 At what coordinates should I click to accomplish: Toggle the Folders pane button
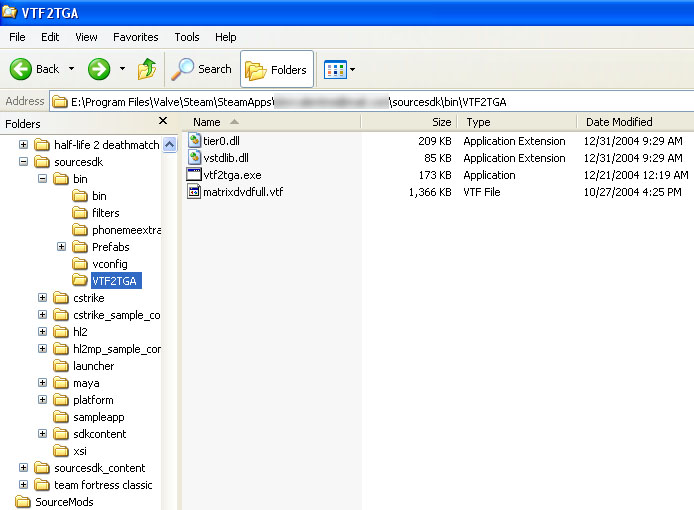pos(277,69)
